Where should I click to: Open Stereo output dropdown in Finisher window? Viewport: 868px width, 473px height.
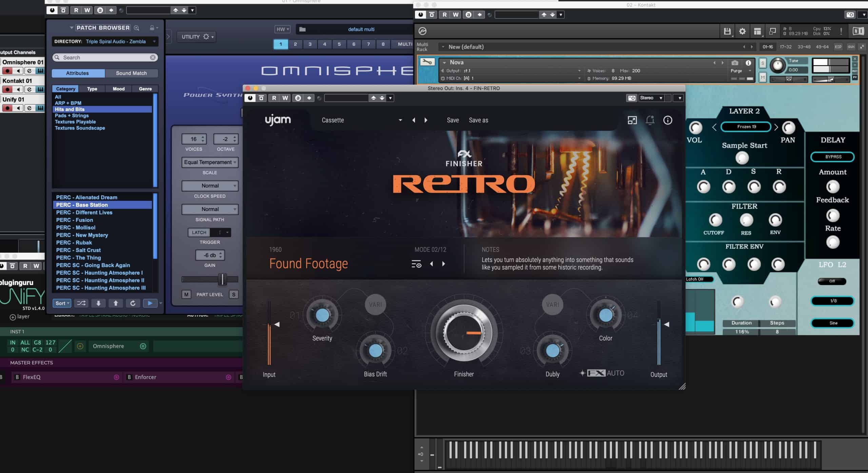(651, 98)
